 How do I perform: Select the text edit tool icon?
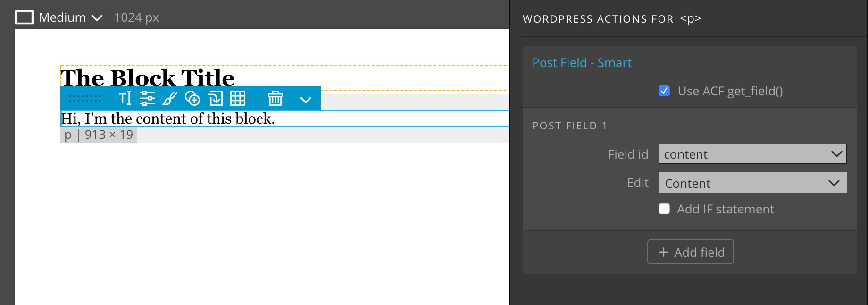tap(125, 98)
